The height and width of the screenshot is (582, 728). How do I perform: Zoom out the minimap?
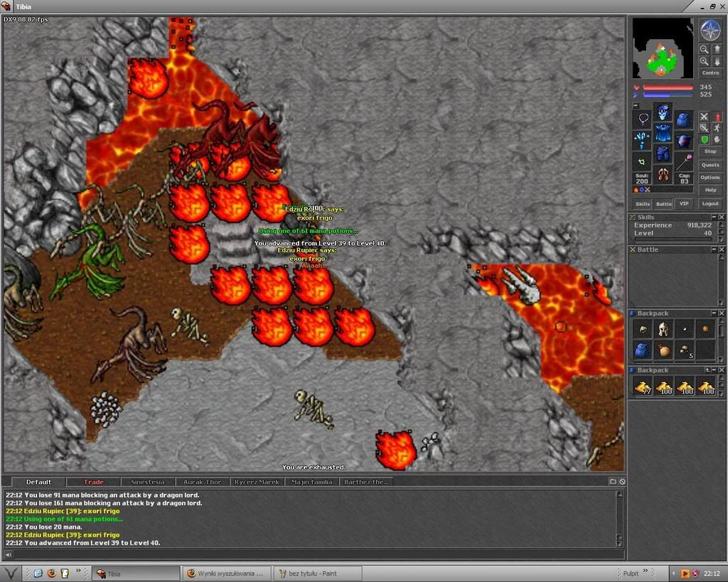click(x=705, y=49)
